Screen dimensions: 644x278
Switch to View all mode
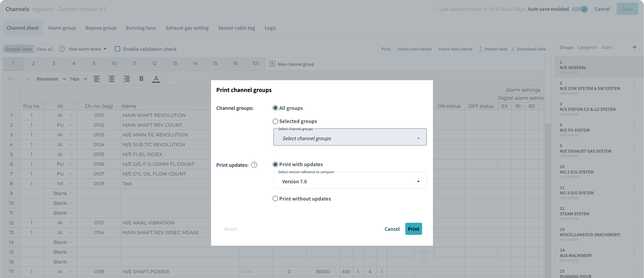pos(44,49)
